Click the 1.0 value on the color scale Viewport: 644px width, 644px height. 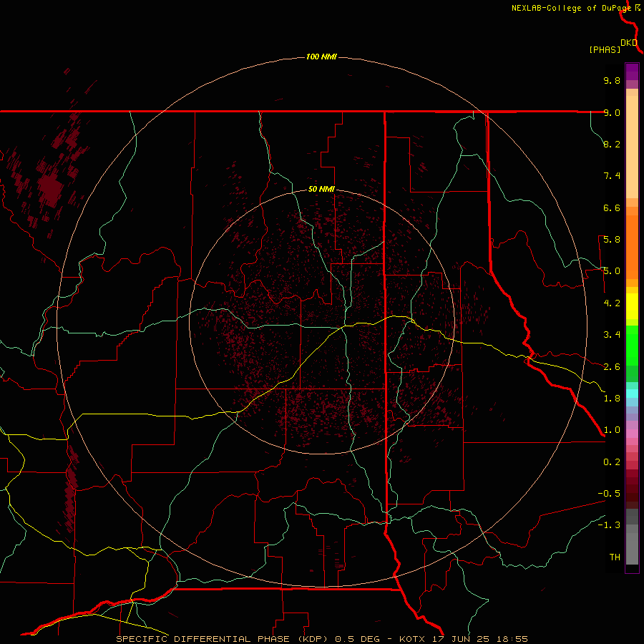pos(612,430)
